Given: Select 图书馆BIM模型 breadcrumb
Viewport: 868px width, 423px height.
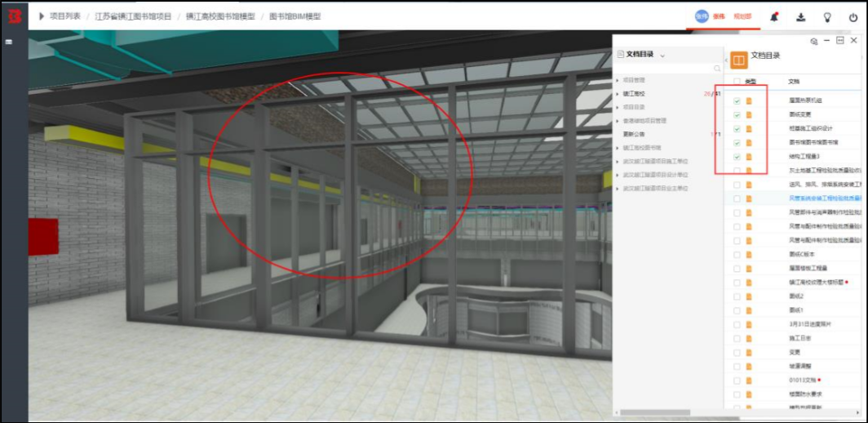Looking at the screenshot, I should point(295,16).
